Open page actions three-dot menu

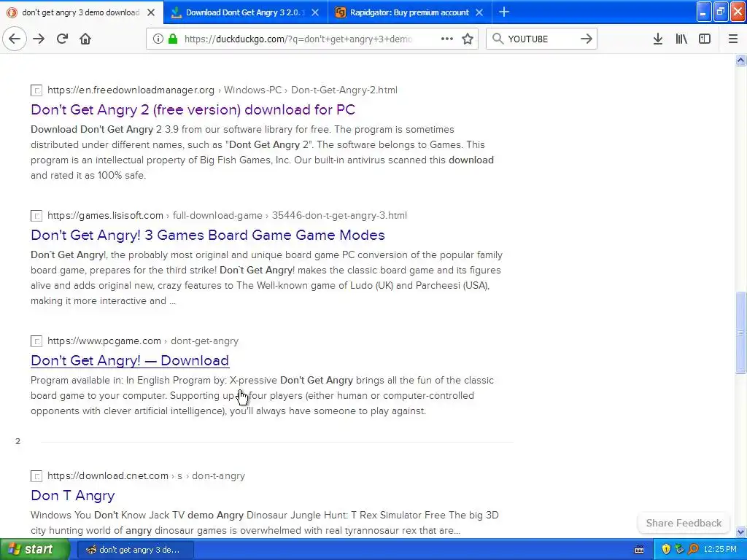[x=447, y=39]
